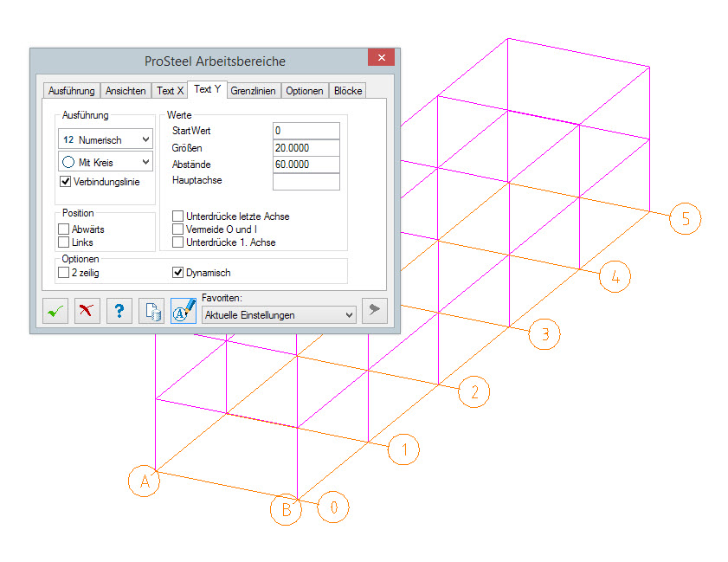Uncheck the Verbindungslinie checkbox
The height and width of the screenshot is (562, 728).
[x=66, y=182]
